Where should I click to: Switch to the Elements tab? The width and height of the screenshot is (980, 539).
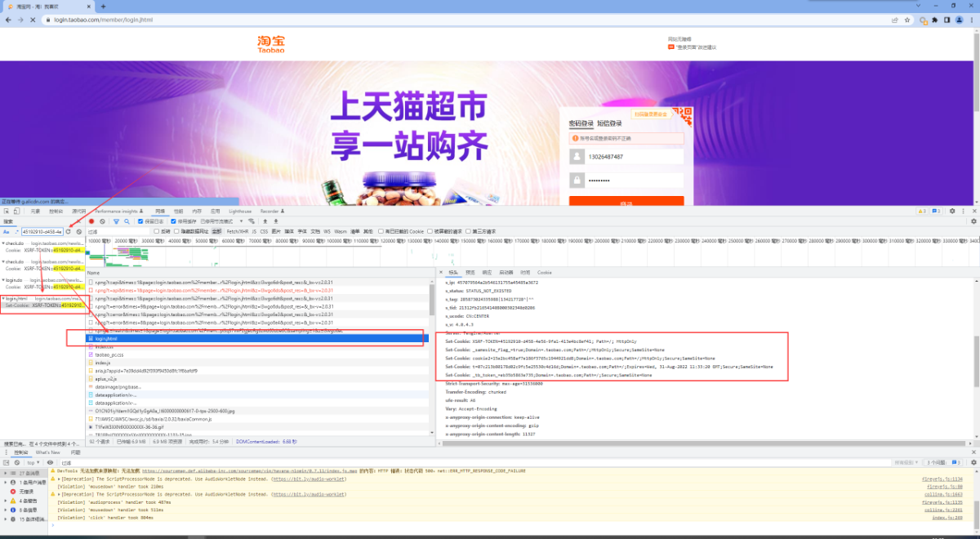tap(35, 211)
